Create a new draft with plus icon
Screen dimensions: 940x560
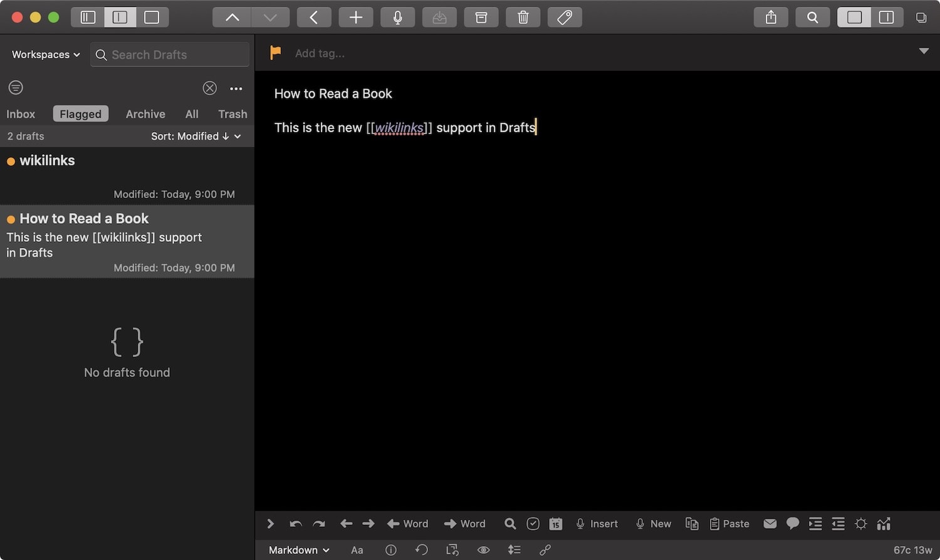[x=355, y=18]
